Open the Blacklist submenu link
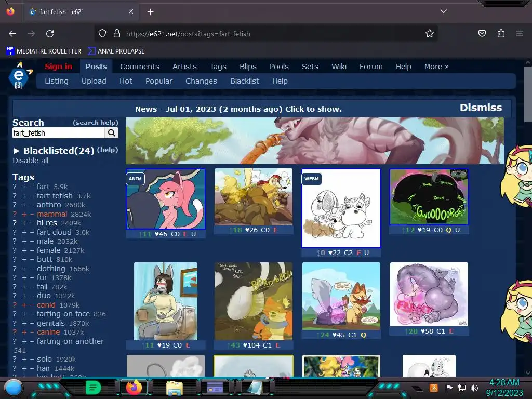 245,81
